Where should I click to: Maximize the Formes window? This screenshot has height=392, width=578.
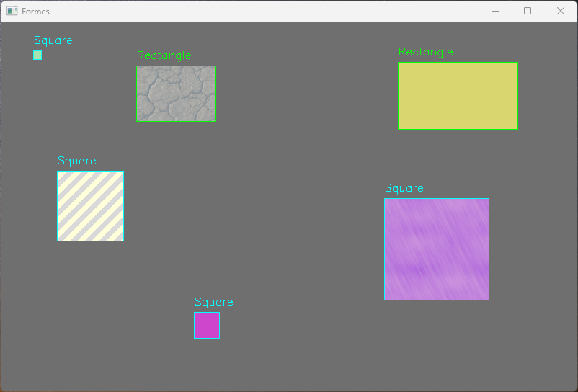tap(528, 11)
